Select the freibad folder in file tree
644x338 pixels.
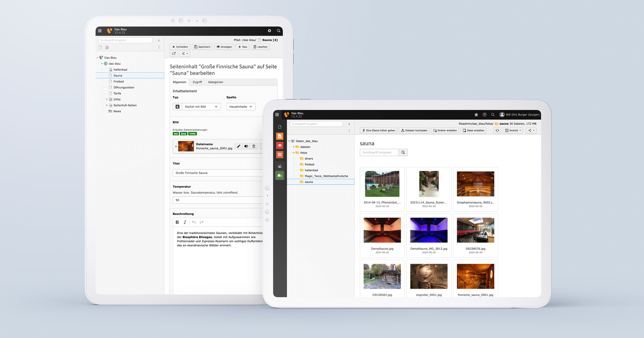tap(309, 165)
